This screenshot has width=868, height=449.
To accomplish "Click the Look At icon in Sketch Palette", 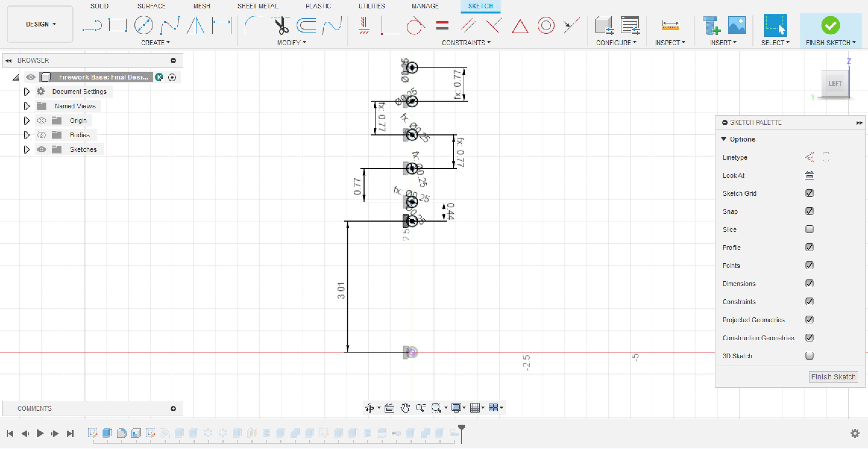I will [809, 175].
